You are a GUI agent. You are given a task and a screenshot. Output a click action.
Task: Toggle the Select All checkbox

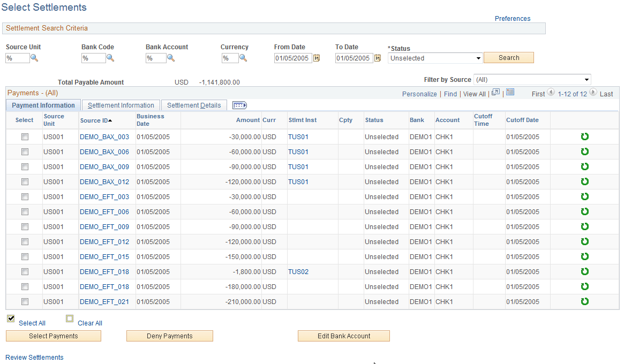coord(11,318)
